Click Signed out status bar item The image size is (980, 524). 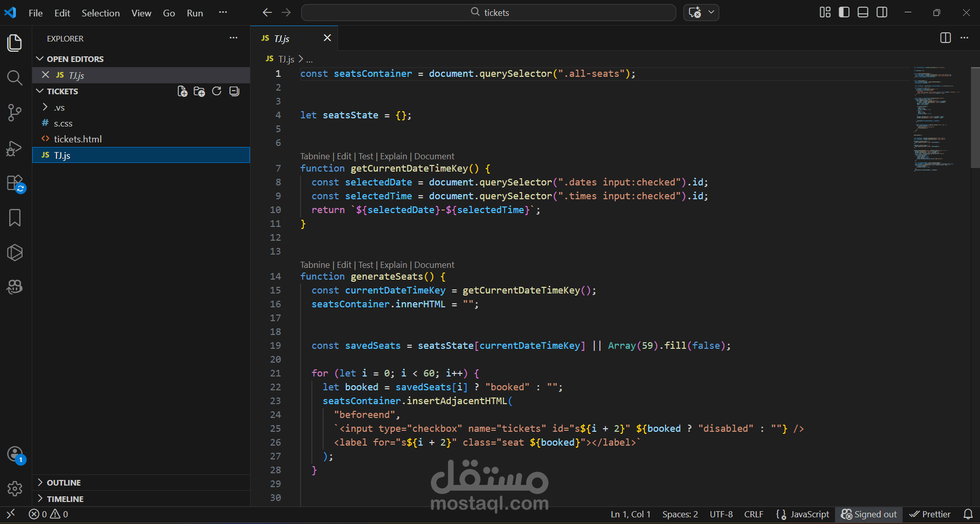pos(869,514)
